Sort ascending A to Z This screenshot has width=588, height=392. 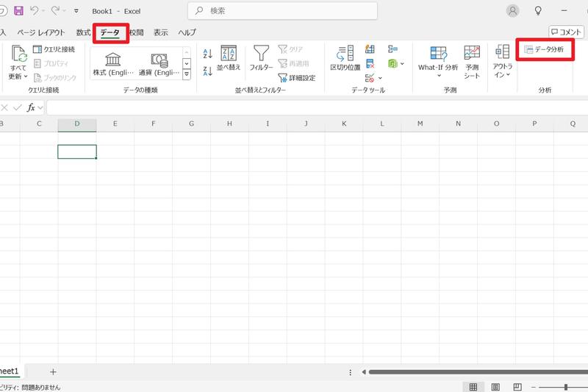coord(208,54)
